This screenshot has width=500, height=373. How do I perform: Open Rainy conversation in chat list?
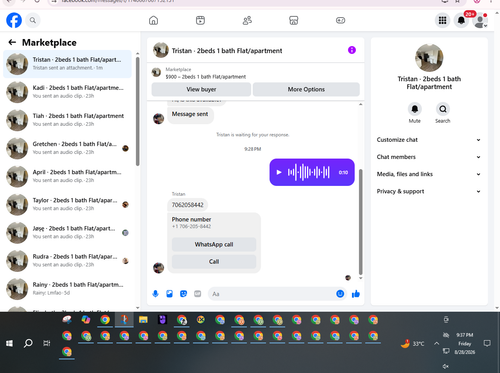[67, 288]
